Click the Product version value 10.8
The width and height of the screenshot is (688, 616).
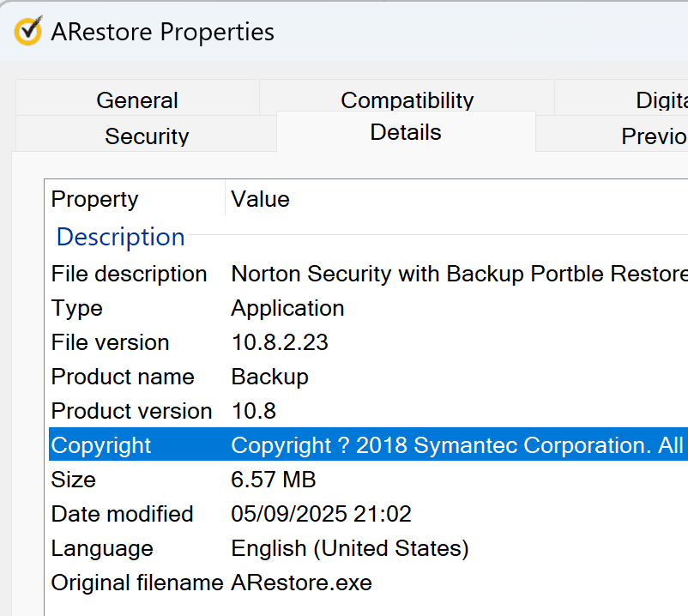point(254,411)
